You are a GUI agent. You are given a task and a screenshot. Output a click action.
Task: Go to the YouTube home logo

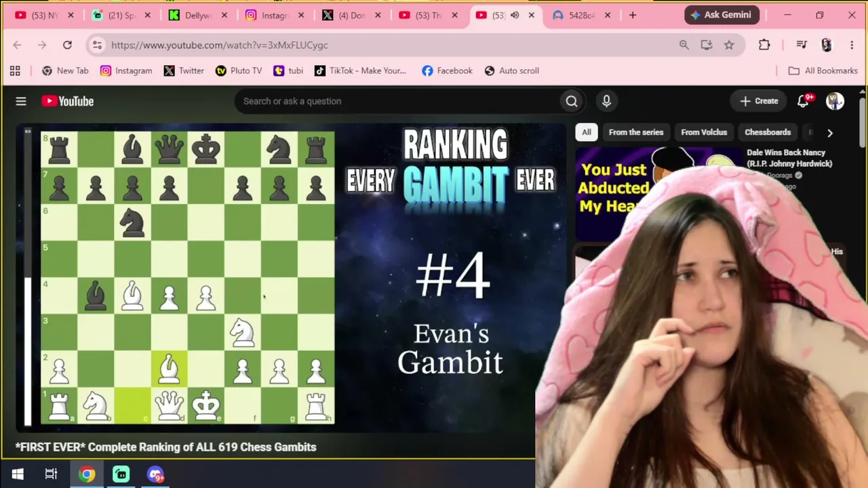pos(67,101)
